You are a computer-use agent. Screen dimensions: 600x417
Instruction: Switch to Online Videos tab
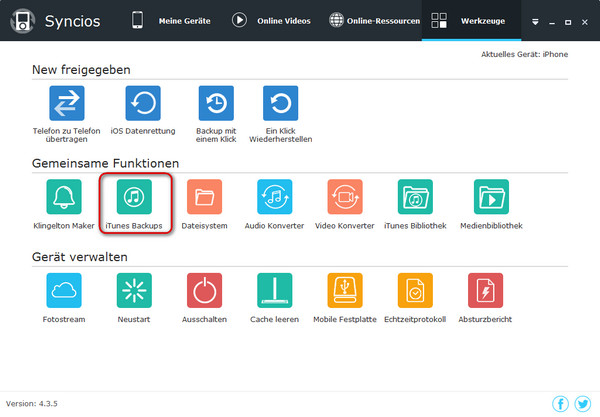(x=271, y=21)
